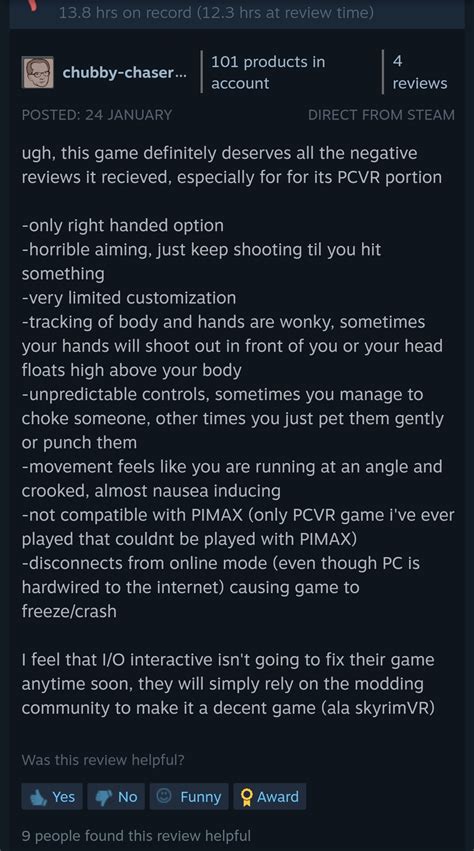Screen dimensions: 474x851
Task: Open chubby-chaser's avatar picture
Action: coord(37,72)
